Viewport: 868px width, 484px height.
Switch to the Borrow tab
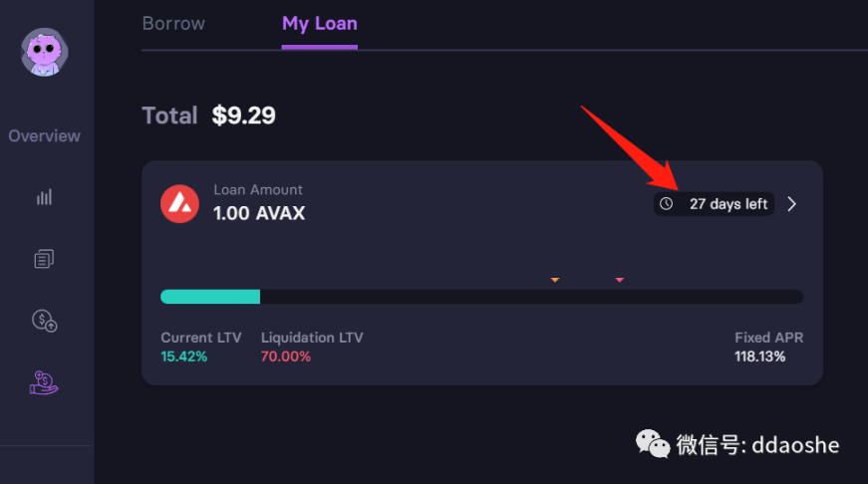pos(172,23)
